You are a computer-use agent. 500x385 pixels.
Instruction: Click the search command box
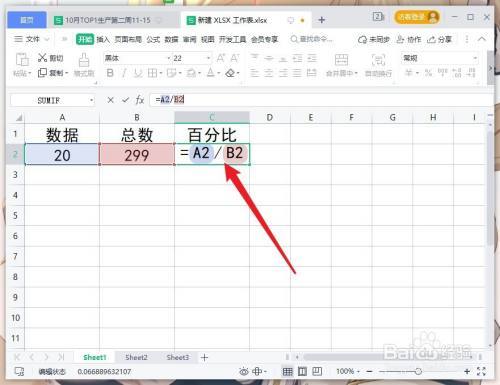pos(311,39)
